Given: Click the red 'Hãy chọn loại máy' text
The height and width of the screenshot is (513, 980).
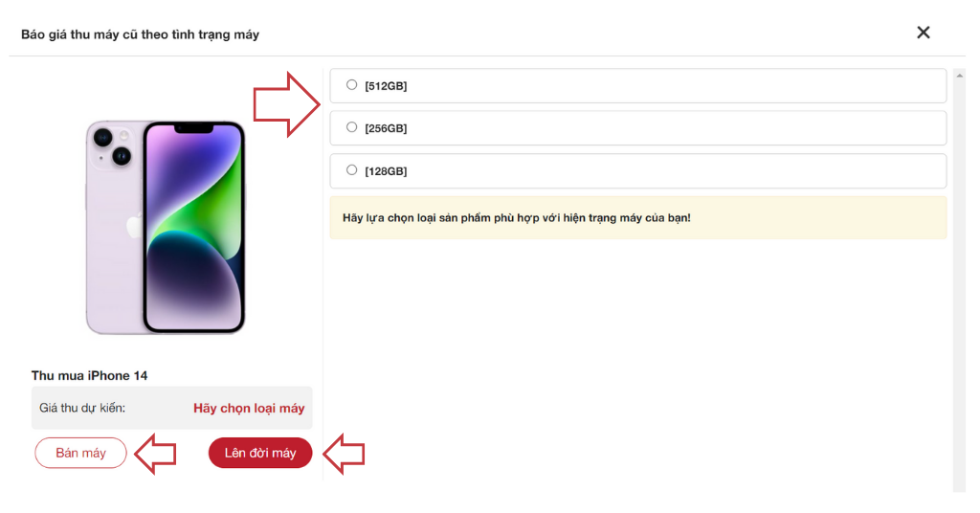Looking at the screenshot, I should [249, 408].
